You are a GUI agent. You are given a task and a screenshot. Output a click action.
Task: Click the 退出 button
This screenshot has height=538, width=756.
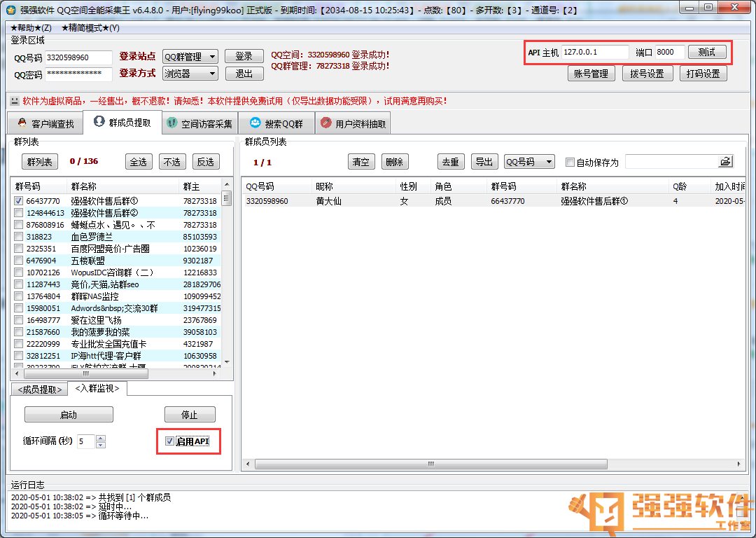244,74
